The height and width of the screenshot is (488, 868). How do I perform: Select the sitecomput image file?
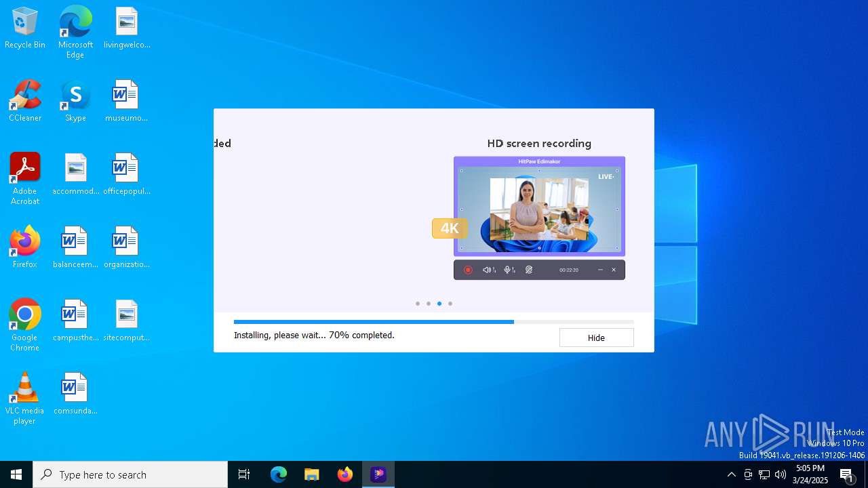127,321
